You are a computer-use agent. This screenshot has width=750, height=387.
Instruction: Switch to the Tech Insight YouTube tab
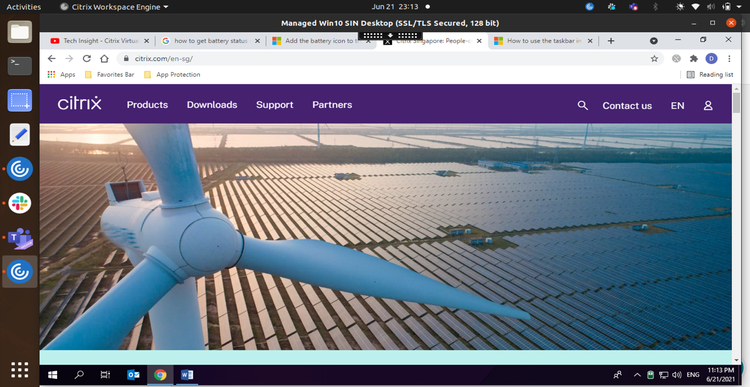click(x=100, y=41)
